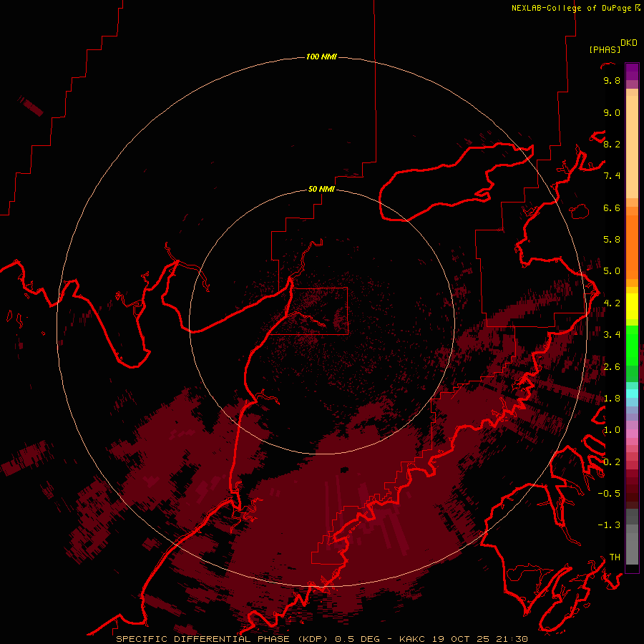Click the SPECIFIC DIFFERENTIAL PHASE caption text

click(x=203, y=639)
